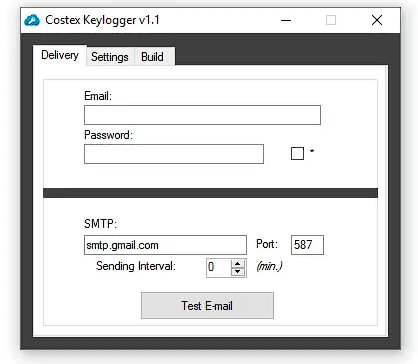Click the Port field showing 587
Viewport: 418px width, 364px height.
click(307, 245)
